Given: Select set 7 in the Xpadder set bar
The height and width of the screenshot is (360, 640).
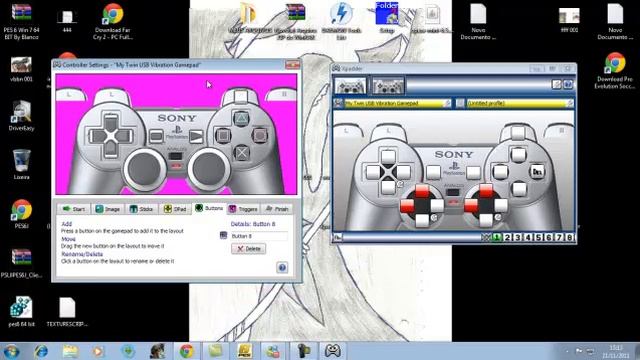Looking at the screenshot, I should [559, 237].
